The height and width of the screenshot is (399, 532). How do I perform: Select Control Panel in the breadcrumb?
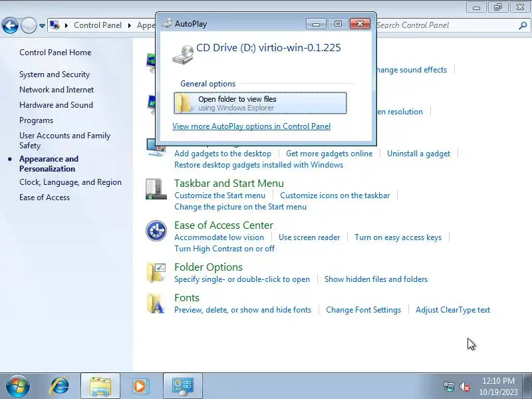point(98,25)
